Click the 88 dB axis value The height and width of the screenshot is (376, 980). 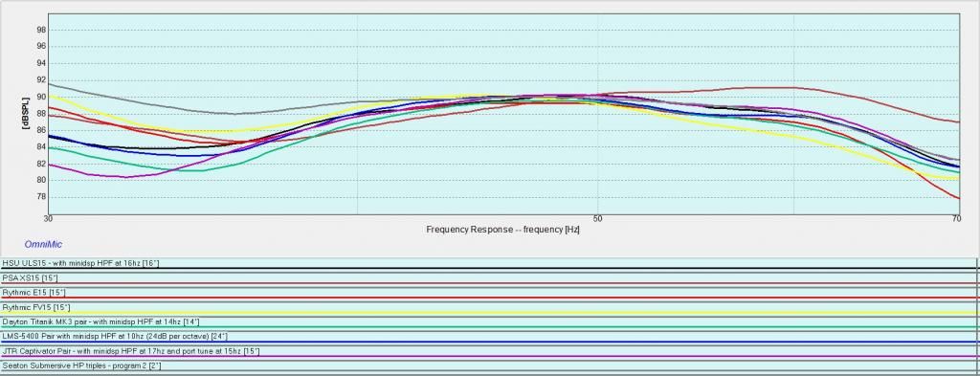[41, 114]
